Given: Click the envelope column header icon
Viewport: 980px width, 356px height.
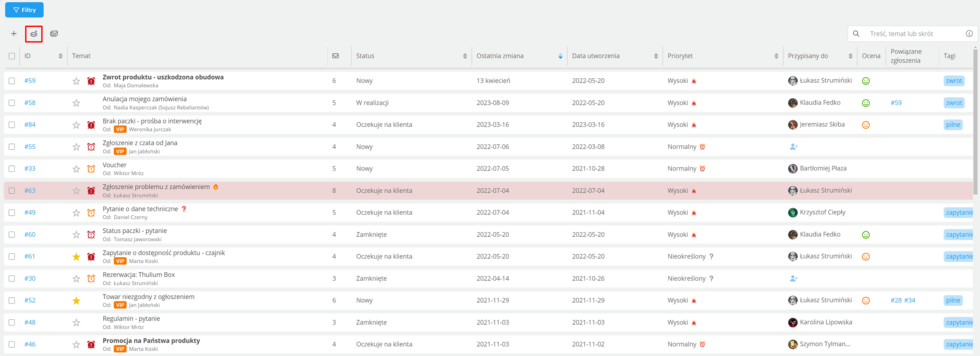Looking at the screenshot, I should click(335, 56).
